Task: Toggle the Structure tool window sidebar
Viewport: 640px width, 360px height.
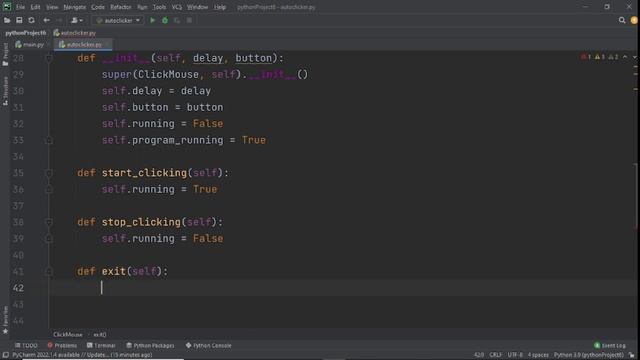Action: pos(5,91)
